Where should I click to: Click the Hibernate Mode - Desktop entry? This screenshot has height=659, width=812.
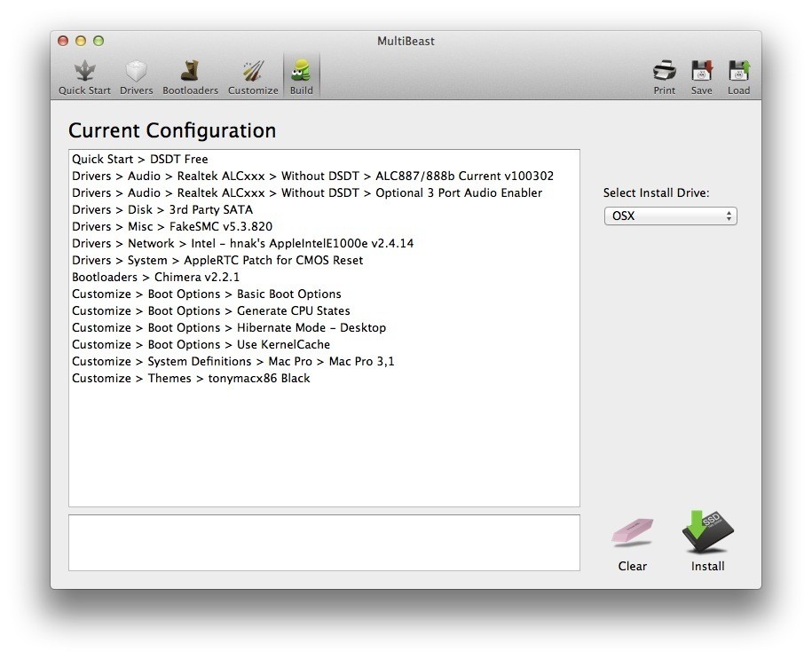click(229, 328)
